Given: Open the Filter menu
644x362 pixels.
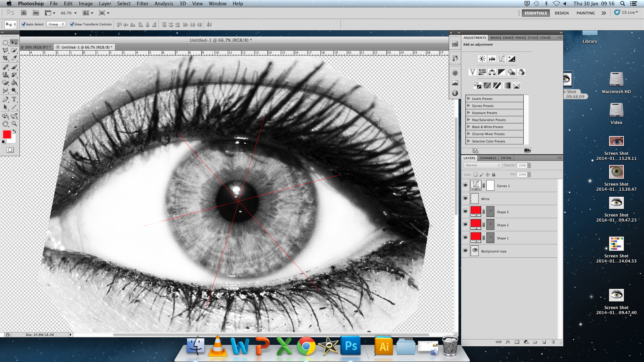Looking at the screenshot, I should click(x=142, y=3).
